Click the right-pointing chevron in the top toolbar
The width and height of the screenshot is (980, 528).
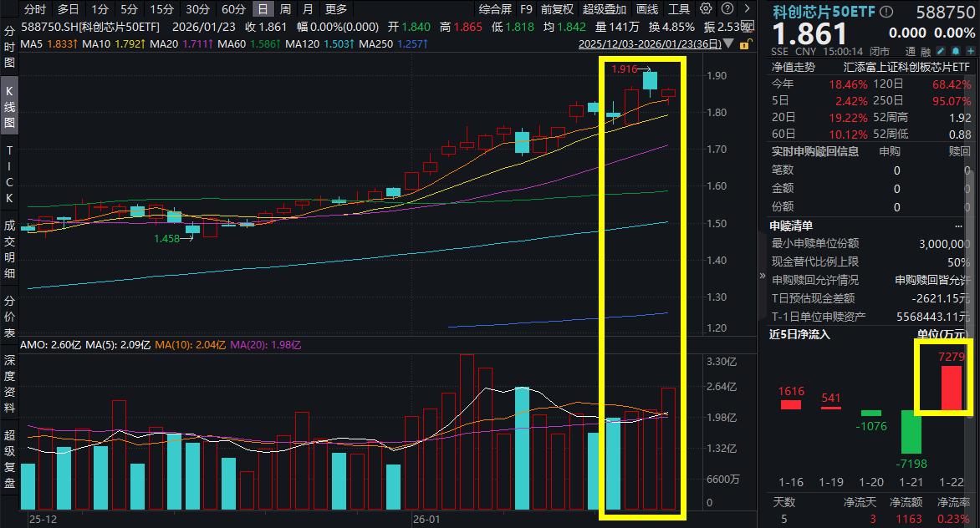pos(747,9)
